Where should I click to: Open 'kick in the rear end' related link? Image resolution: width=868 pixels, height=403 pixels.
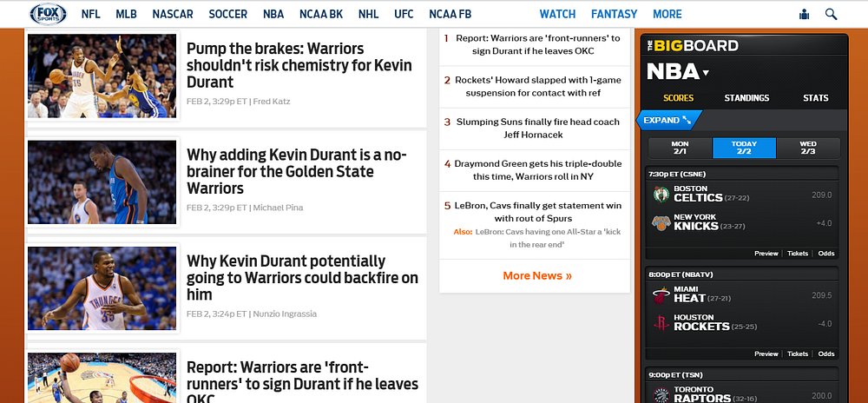[x=548, y=238]
